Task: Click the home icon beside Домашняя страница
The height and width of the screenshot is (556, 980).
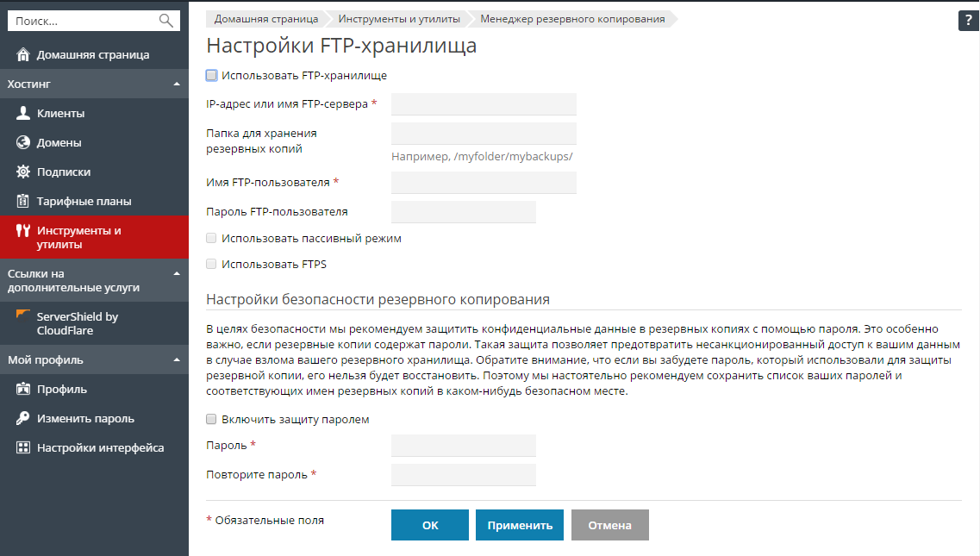Action: [23, 55]
